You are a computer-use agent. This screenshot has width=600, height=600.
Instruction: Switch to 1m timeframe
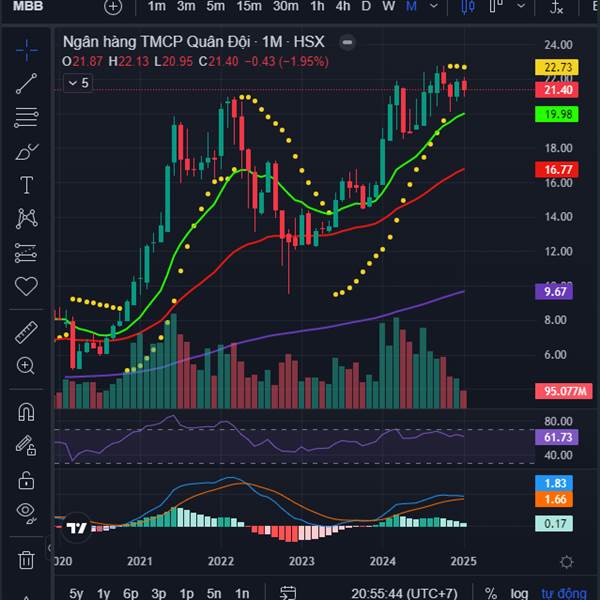point(157,6)
